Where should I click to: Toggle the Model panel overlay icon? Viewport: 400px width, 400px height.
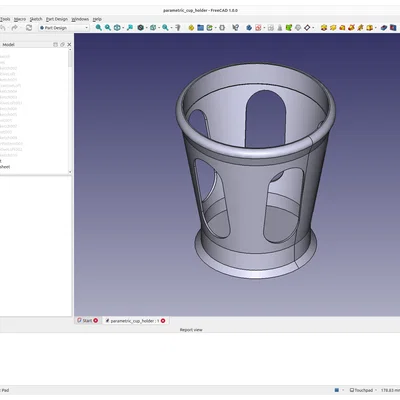tap(55, 44)
